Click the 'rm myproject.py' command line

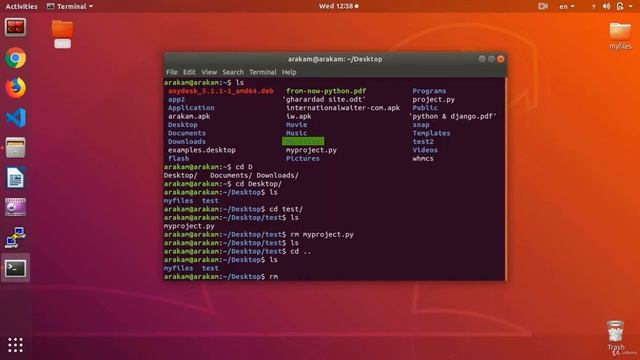click(258, 234)
